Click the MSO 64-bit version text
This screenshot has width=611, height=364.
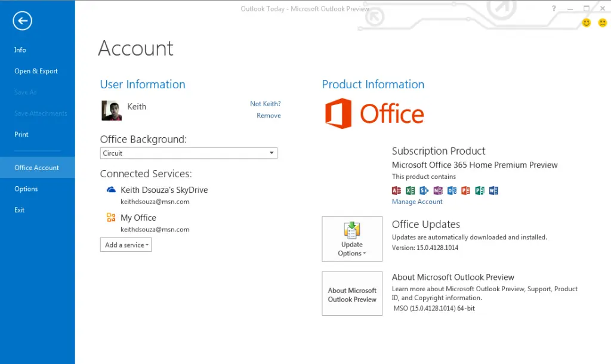point(434,309)
